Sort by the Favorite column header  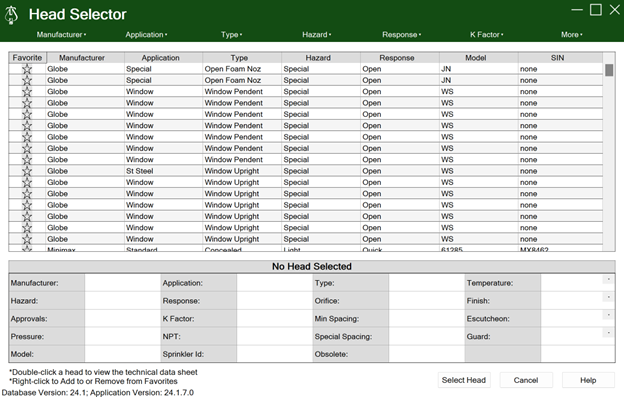tap(27, 58)
